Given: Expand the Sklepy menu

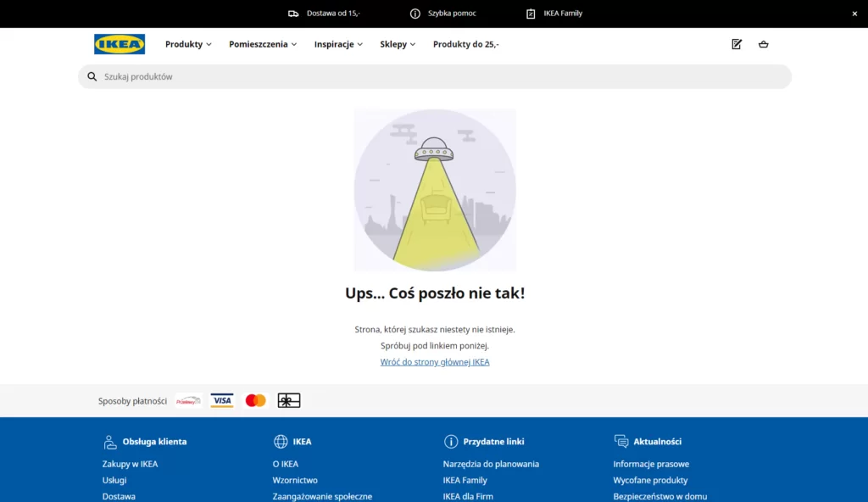Looking at the screenshot, I should [x=398, y=44].
